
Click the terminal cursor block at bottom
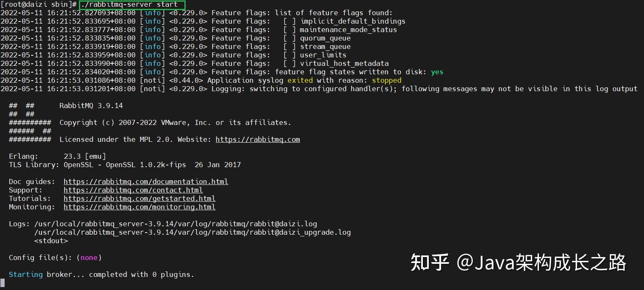pos(3,283)
